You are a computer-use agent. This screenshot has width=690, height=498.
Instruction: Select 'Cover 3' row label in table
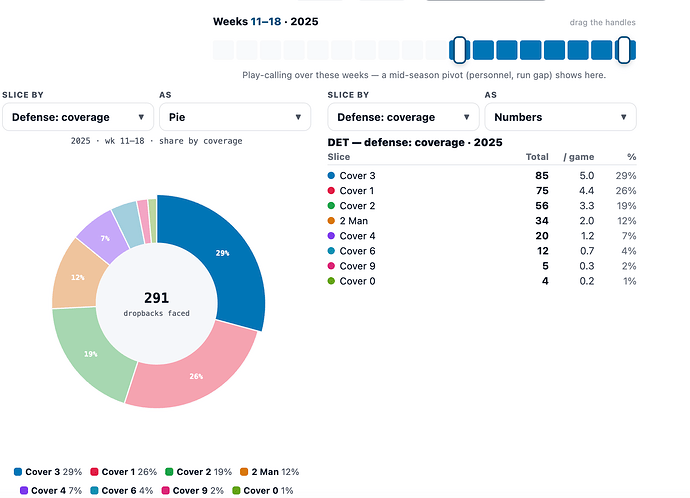[357, 176]
